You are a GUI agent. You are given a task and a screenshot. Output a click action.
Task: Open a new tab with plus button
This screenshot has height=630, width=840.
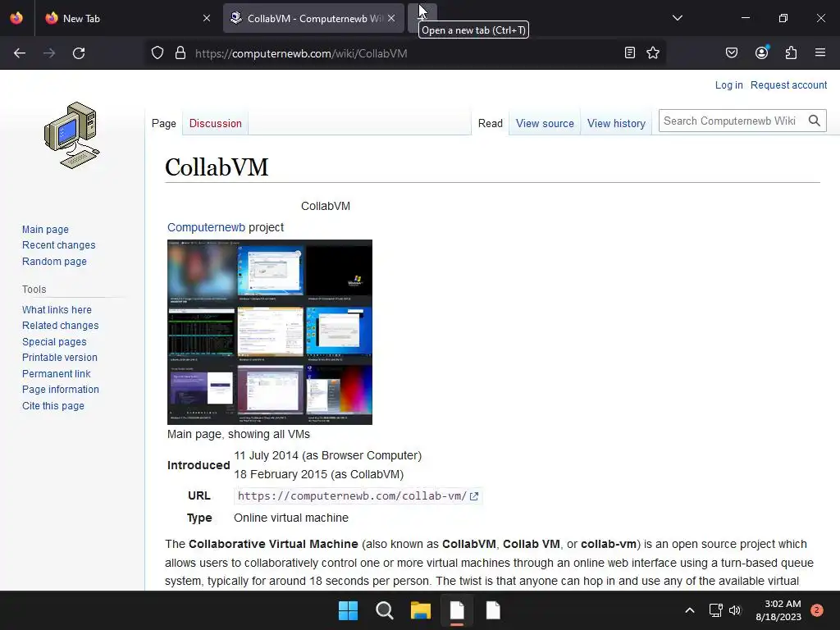click(422, 18)
